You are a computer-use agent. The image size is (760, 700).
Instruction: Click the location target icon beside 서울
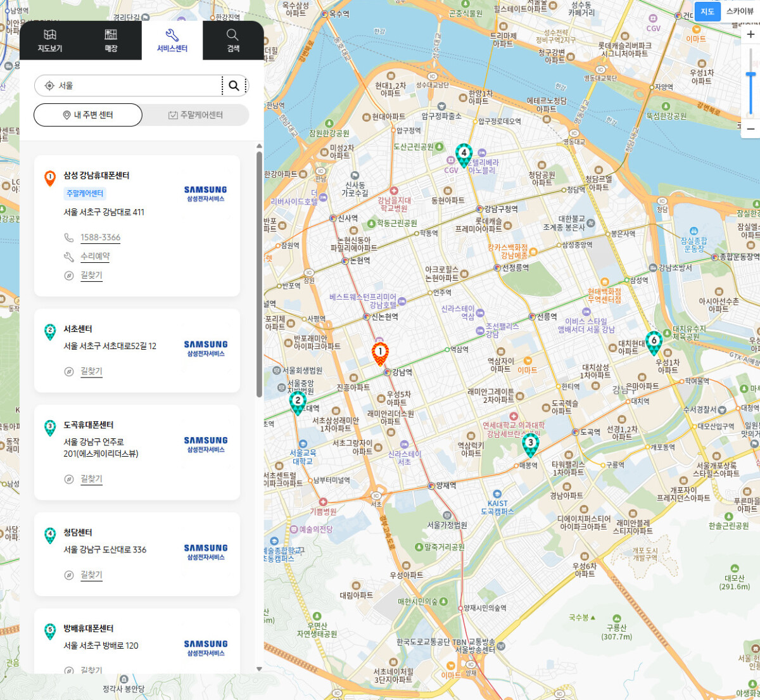[49, 86]
